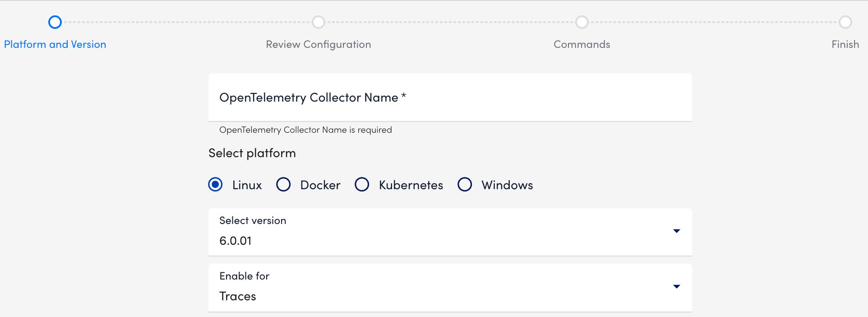Select the Kubernetes platform
This screenshot has height=317, width=868.
[x=362, y=185]
